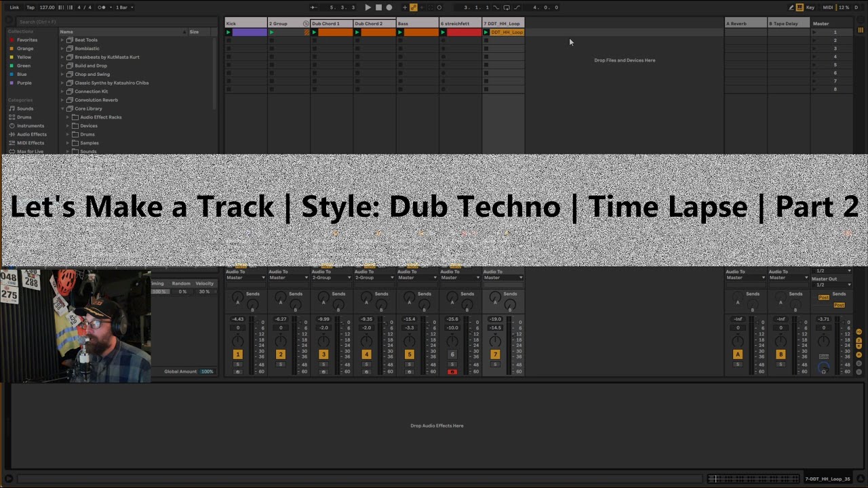The image size is (868, 488).
Task: Open the MIDI Effects category in the browser
Action: 31,143
